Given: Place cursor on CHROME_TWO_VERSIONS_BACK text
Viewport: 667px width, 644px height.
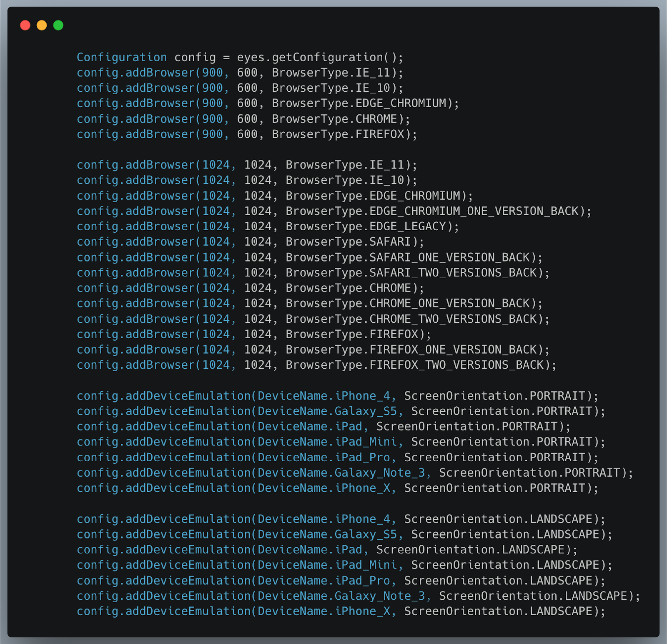Looking at the screenshot, I should click(454, 319).
